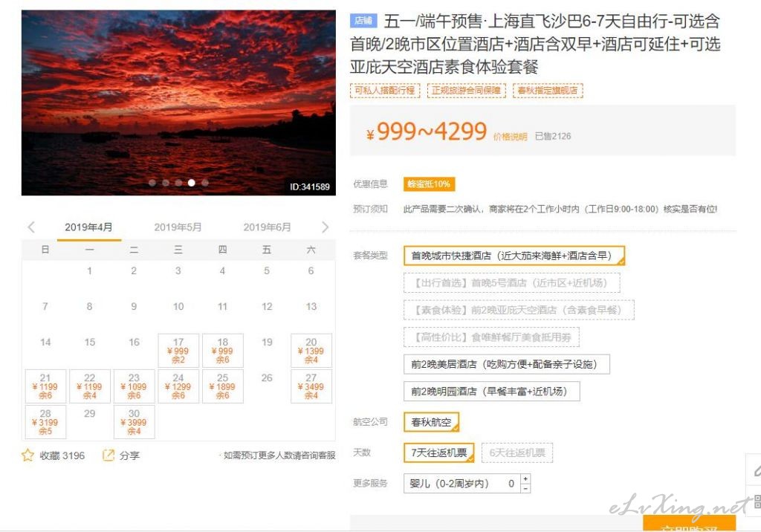Pick April 27 priced ¥3499
The image size is (761, 532).
click(311, 386)
